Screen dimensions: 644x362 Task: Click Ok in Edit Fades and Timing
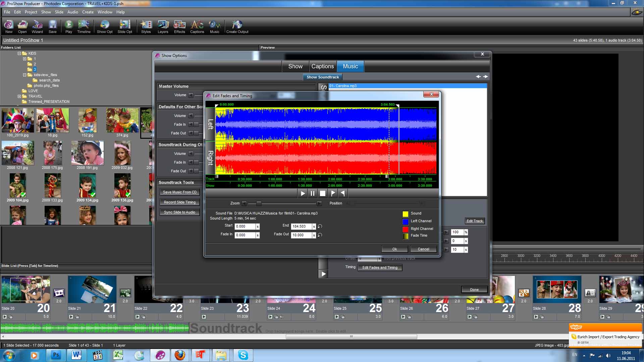click(x=394, y=249)
